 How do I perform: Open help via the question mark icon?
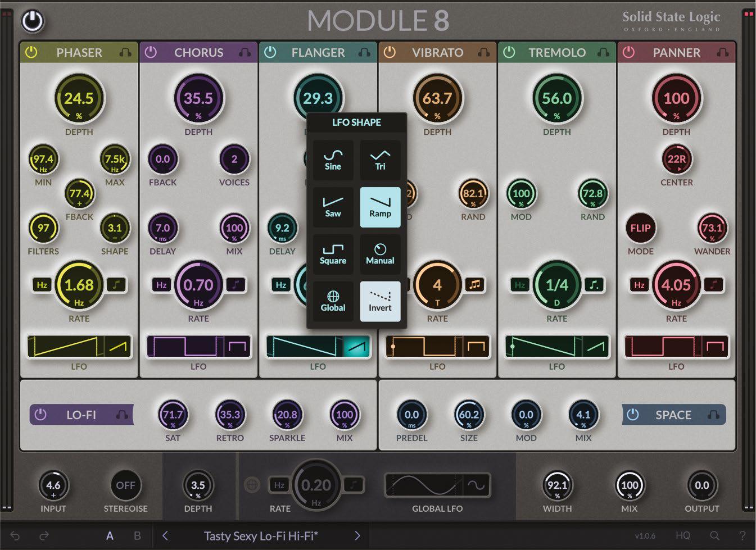pos(743,535)
